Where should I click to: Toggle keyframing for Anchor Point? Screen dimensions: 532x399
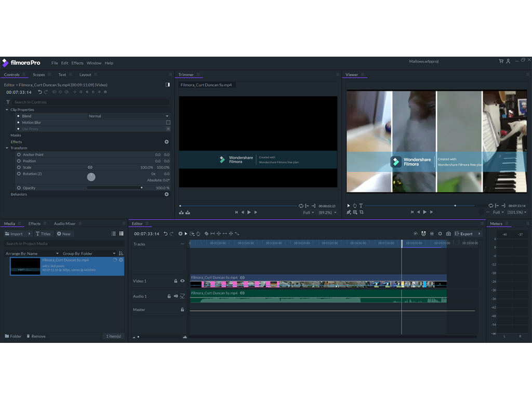click(19, 155)
